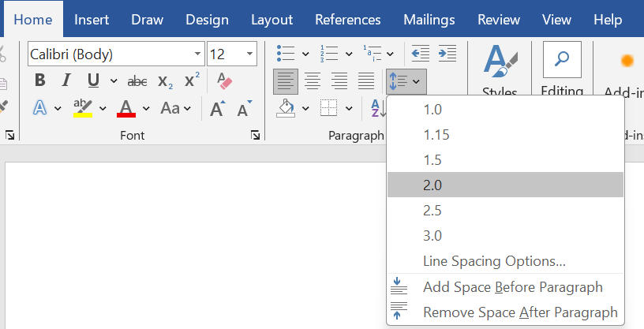Image resolution: width=644 pixels, height=329 pixels.
Task: Apply Shading paint bucket
Action: 286,108
